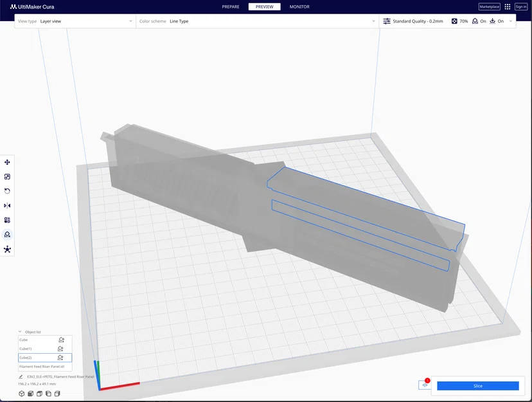Click per-model settings icon for Cube
532x402 pixels.
point(62,340)
